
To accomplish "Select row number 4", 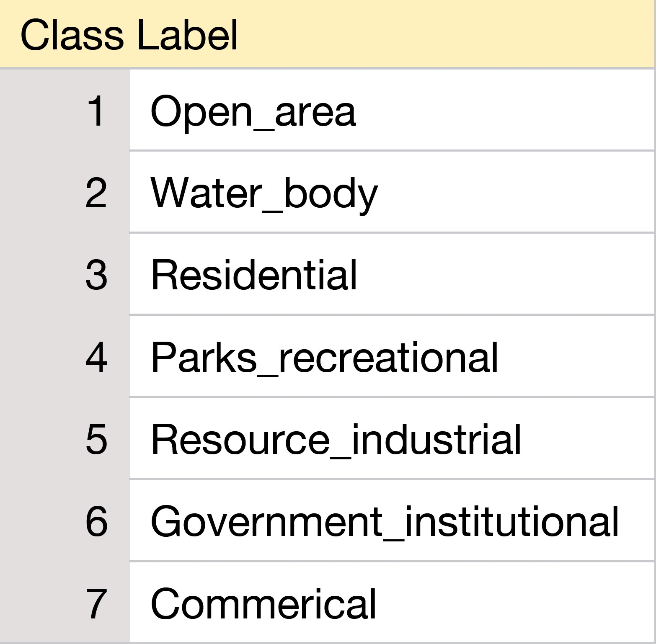I will click(96, 357).
